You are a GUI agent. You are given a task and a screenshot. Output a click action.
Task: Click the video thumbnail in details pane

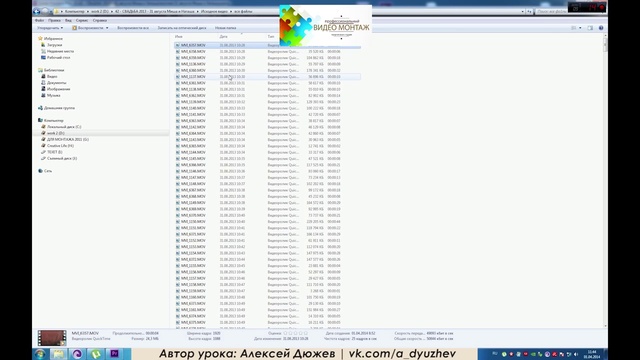click(x=52, y=338)
